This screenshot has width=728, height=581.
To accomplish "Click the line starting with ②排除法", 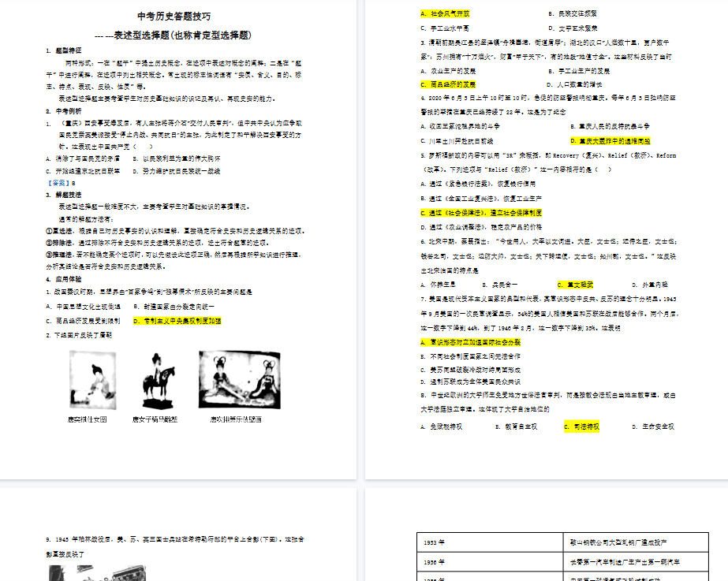I will click(x=158, y=243).
